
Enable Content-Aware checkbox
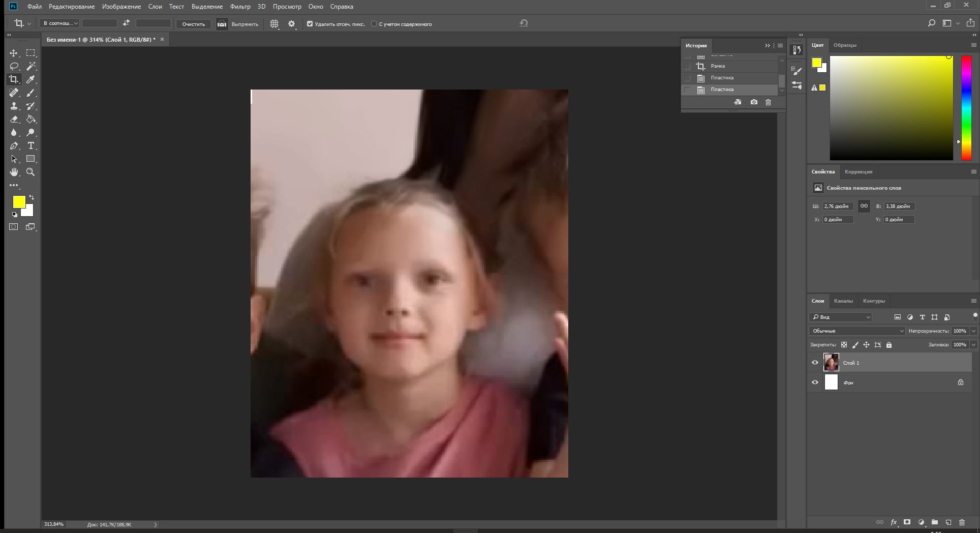pos(374,24)
